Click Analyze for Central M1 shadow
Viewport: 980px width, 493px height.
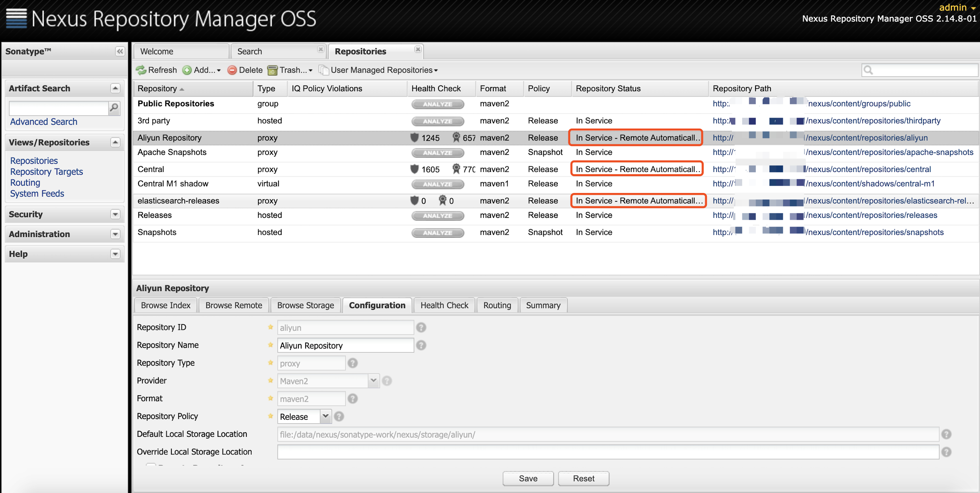[x=438, y=184]
